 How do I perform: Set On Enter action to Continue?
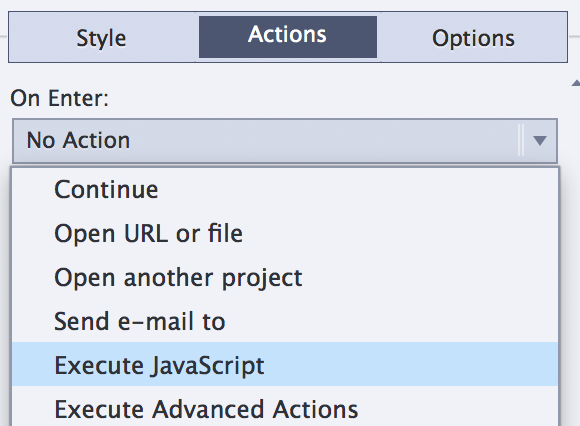(x=285, y=189)
